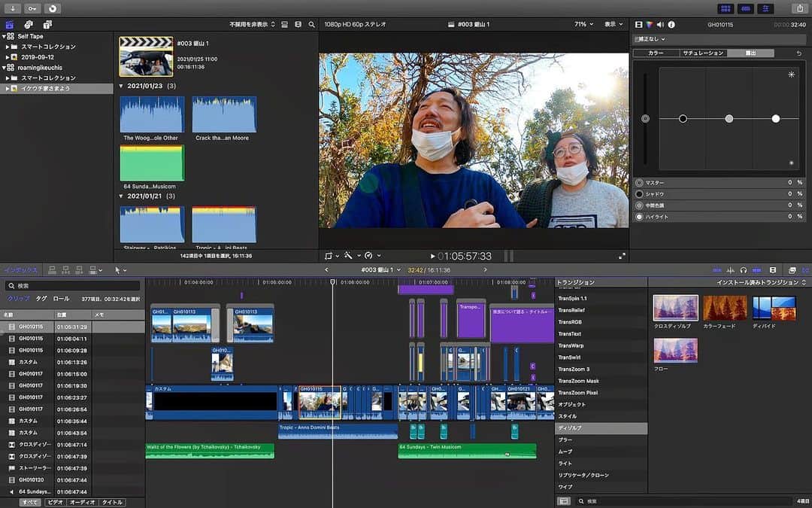Open the 71% viewer zoom dropdown
Image resolution: width=812 pixels, height=508 pixels.
(583, 24)
